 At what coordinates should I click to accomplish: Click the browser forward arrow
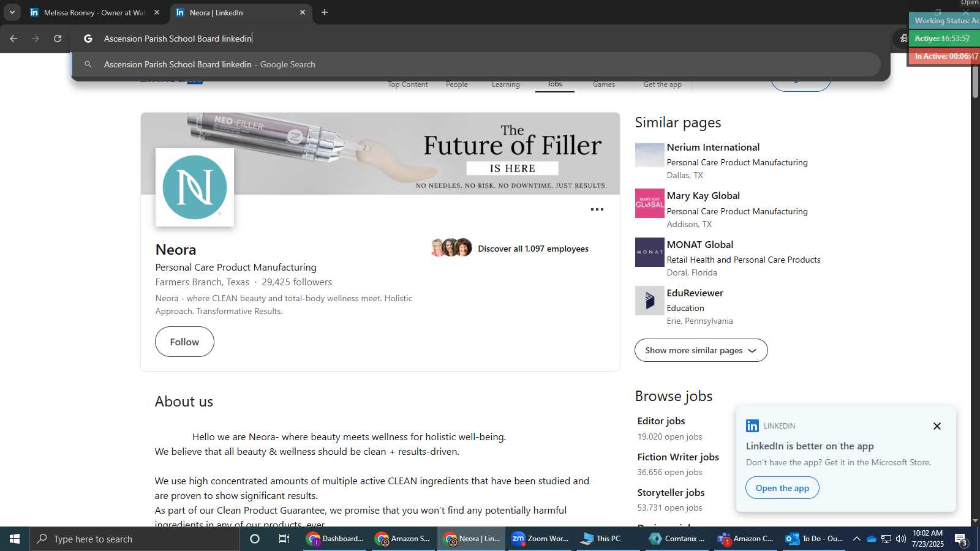point(36,39)
